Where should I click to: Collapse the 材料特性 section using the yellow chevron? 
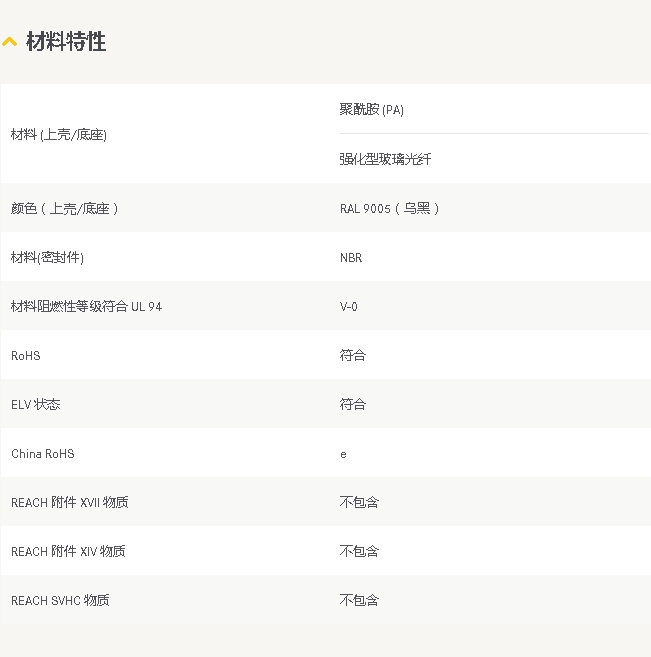coord(10,42)
